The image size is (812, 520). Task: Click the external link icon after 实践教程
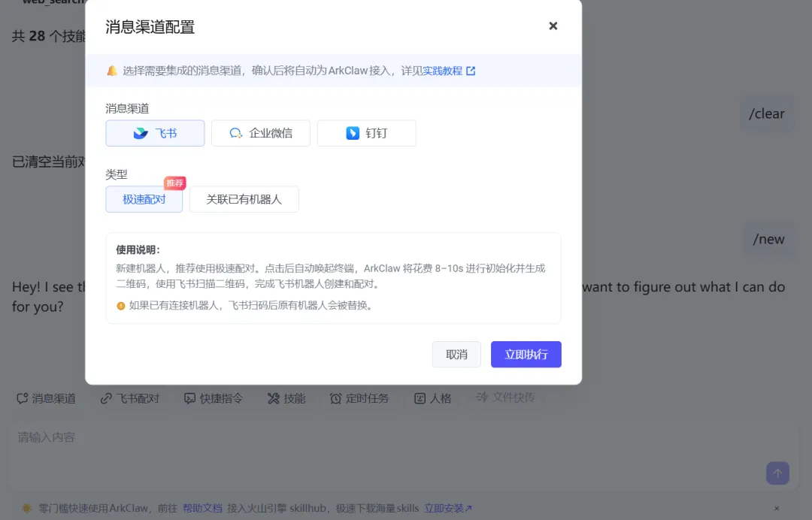coord(471,71)
